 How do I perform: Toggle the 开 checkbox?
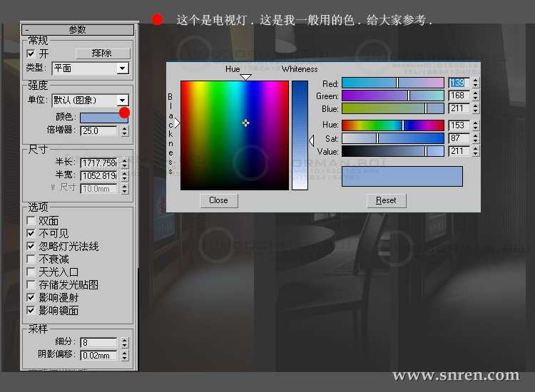[31, 53]
